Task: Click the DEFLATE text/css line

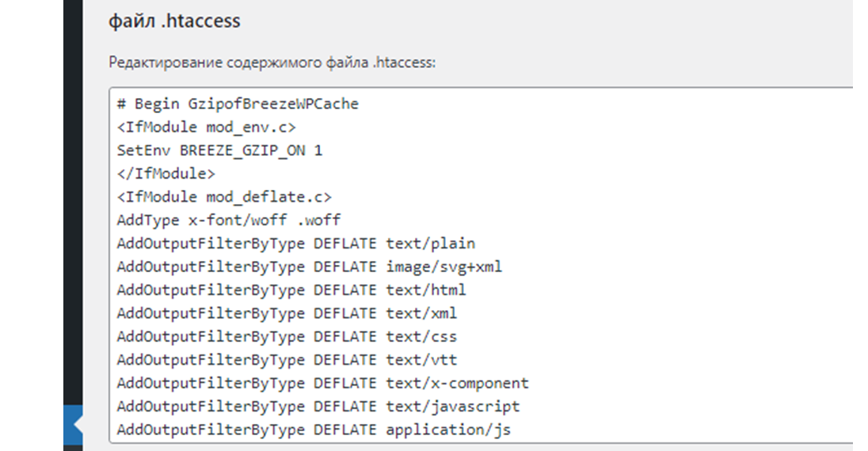Action: point(287,336)
